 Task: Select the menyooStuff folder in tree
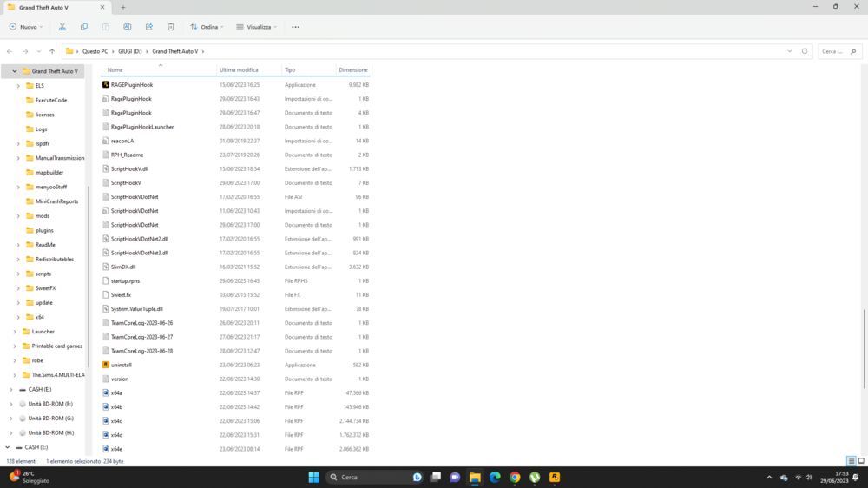tap(51, 188)
